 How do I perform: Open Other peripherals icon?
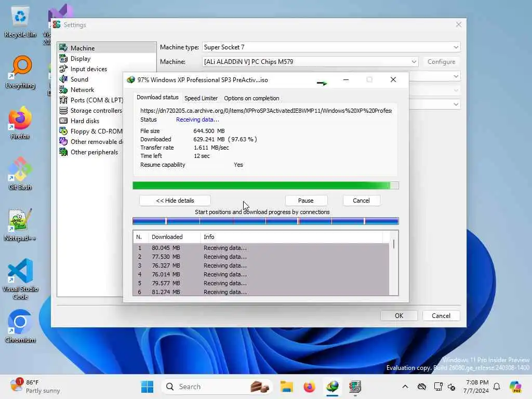[x=63, y=152]
